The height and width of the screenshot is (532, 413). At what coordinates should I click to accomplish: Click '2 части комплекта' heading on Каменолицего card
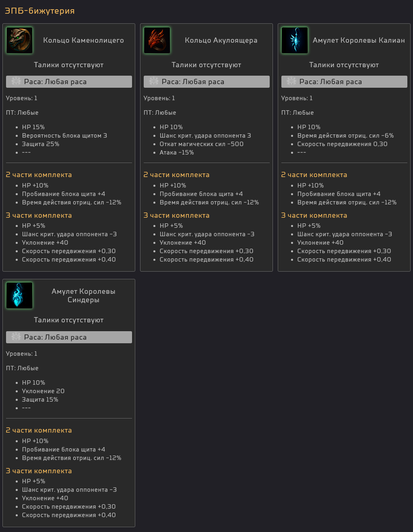(39, 175)
